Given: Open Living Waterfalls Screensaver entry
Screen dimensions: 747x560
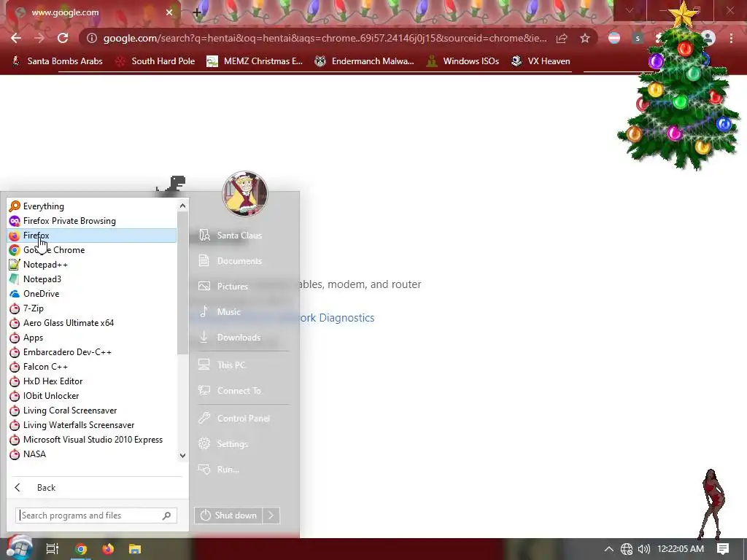Looking at the screenshot, I should point(91,425).
